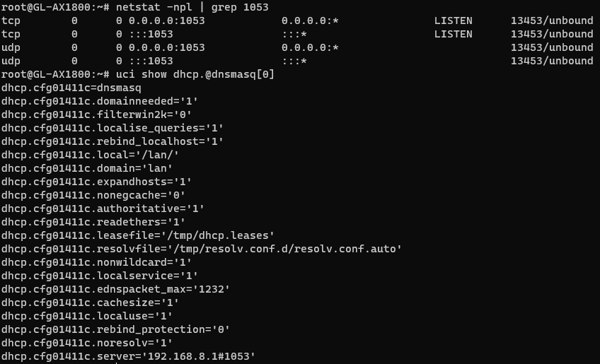Click the first 13453/unbound process entry
Image resolution: width=600 pixels, height=364 pixels.
[x=552, y=20]
